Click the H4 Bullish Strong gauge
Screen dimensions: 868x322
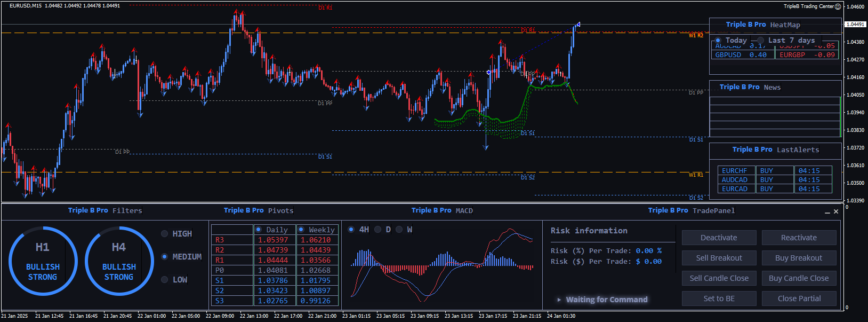point(119,261)
